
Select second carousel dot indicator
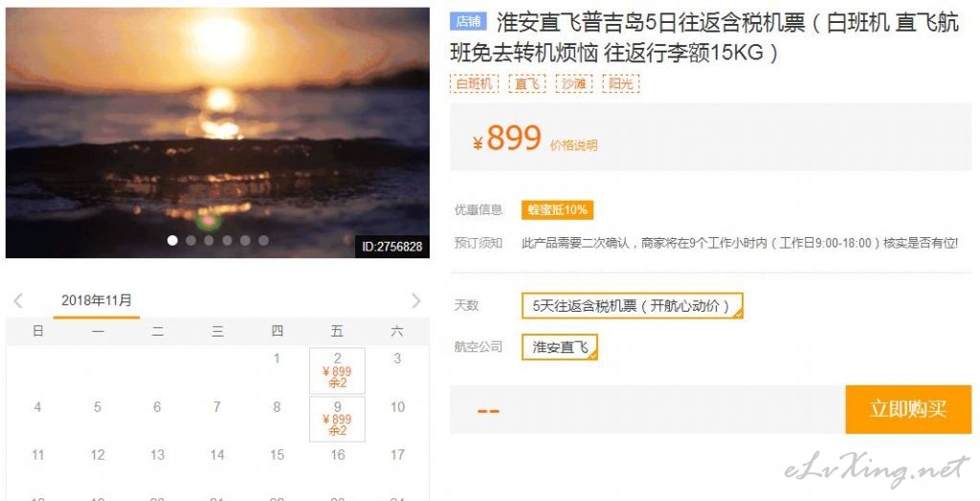pyautogui.click(x=190, y=241)
